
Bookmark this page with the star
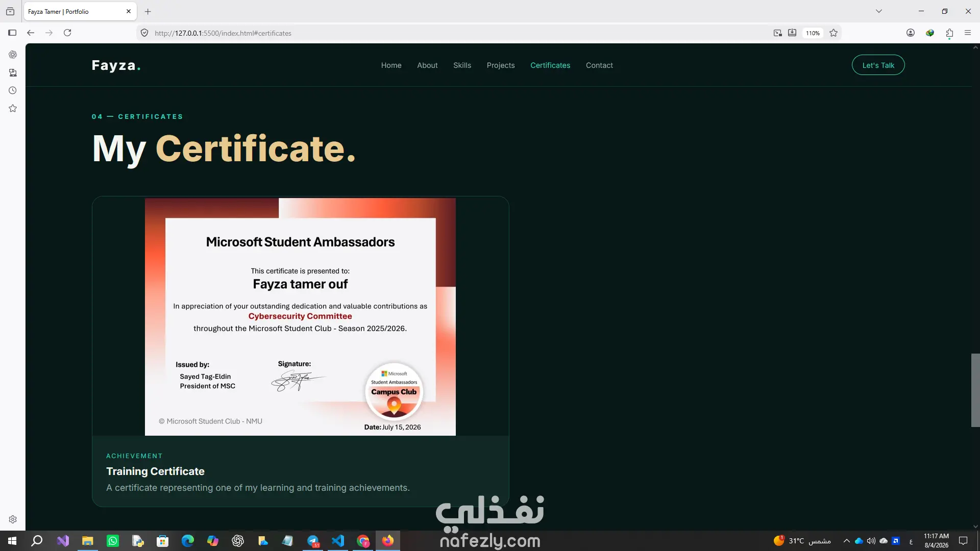[834, 33]
